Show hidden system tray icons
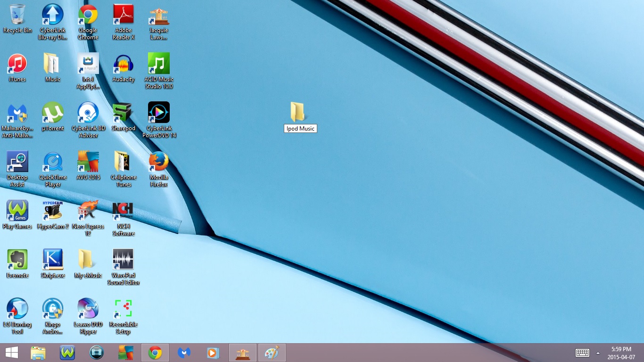644x362 pixels. click(x=598, y=353)
